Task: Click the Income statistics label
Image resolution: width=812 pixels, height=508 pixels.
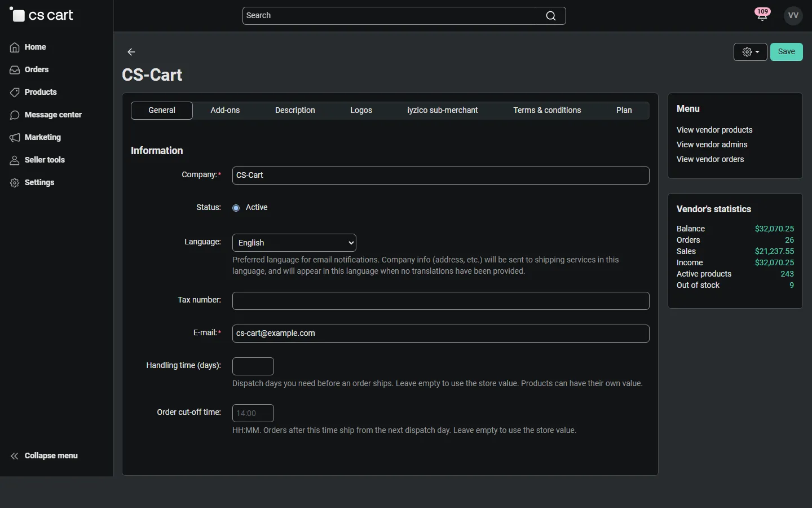Action: coord(690,262)
